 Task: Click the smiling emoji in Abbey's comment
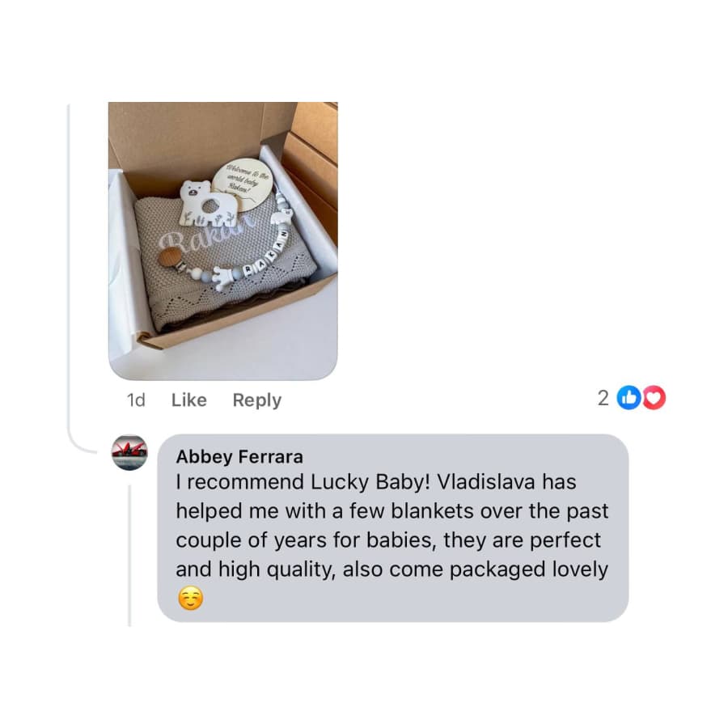(190, 598)
